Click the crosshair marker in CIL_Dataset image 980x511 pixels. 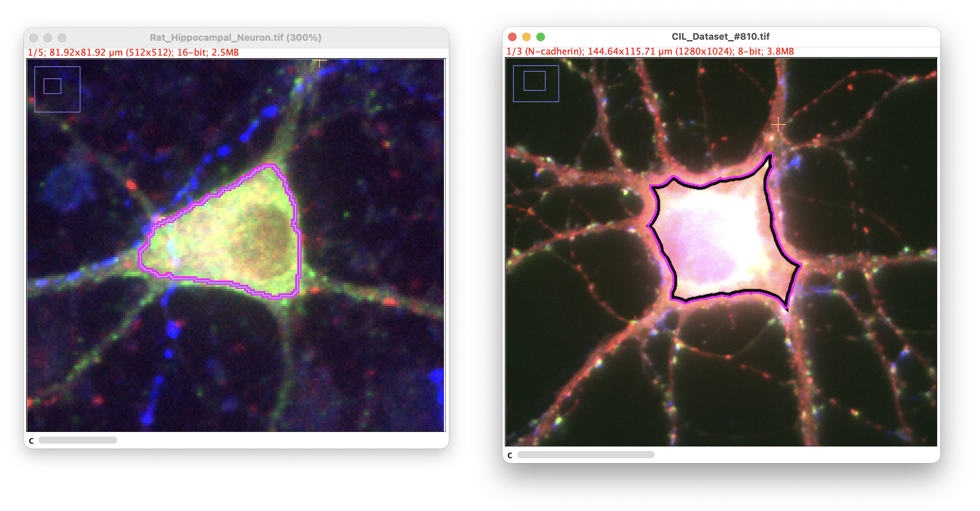tap(778, 124)
